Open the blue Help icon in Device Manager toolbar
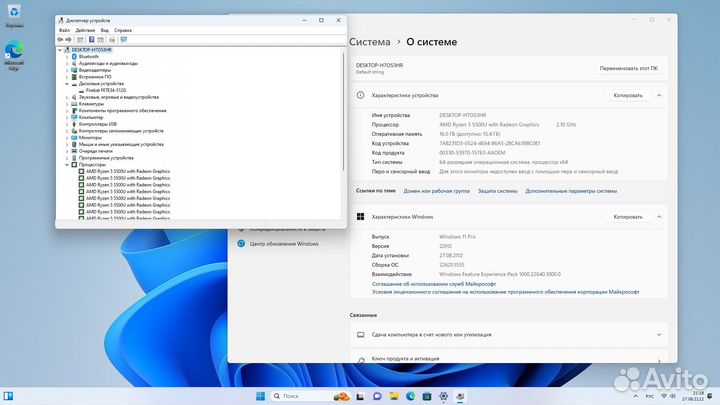Viewport: 720px width, 405px height. point(91,39)
